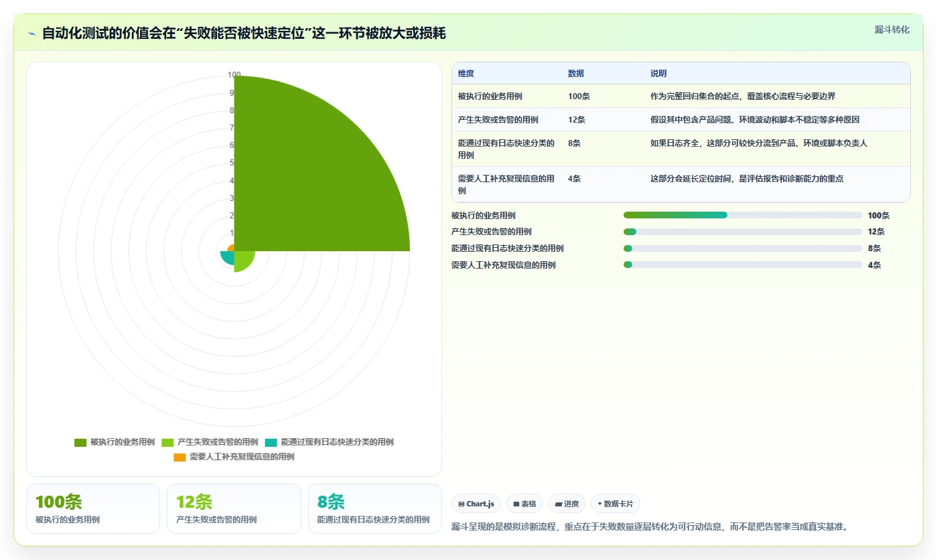
Task: Click table cell 需要人工补充复现信息的用例
Action: click(x=506, y=184)
